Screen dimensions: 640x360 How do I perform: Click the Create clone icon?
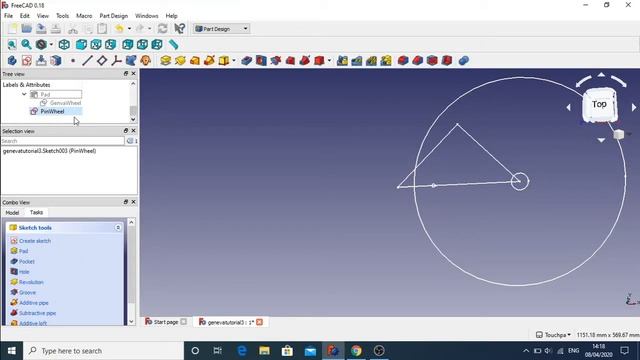click(x=145, y=61)
